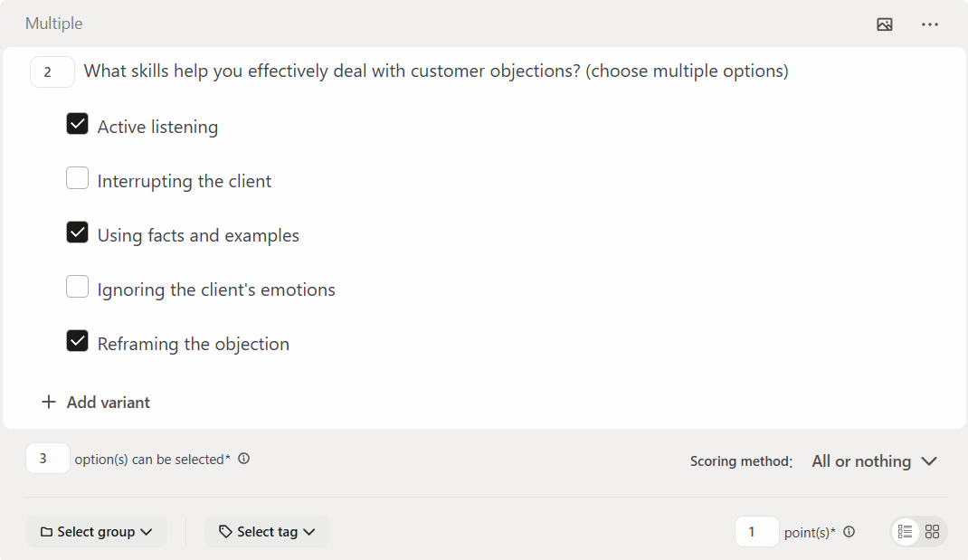Viewport: 968px width, 560px height.
Task: Click the plus icon for Add variant
Action: click(49, 403)
